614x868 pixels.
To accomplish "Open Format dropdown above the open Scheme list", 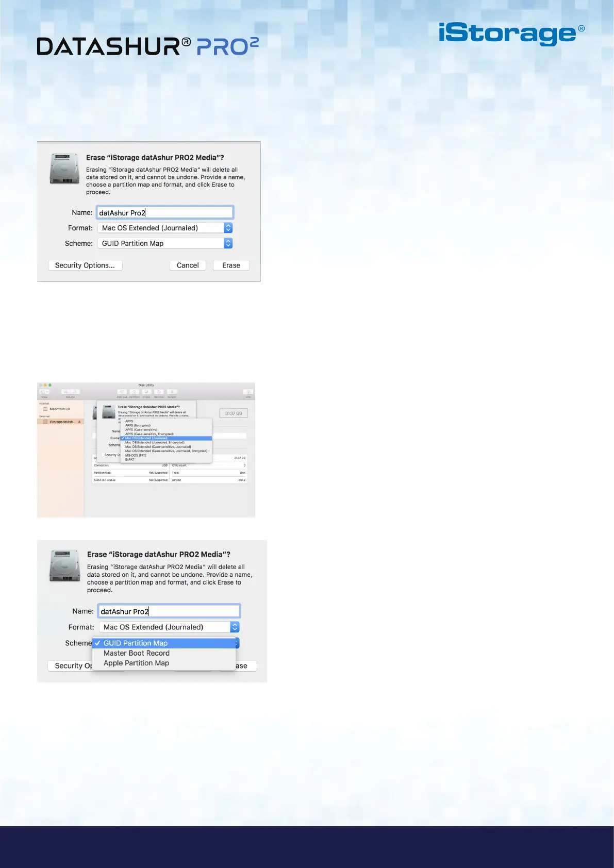I will coord(169,627).
